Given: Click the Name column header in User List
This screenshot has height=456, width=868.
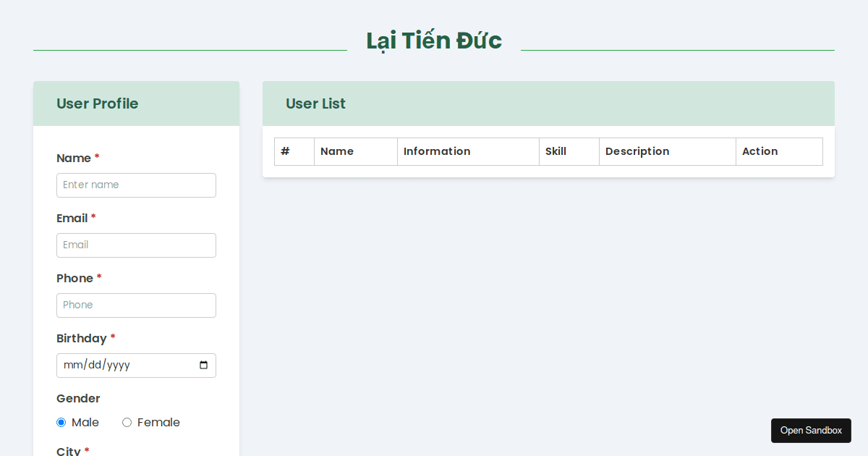Looking at the screenshot, I should click(x=337, y=151).
